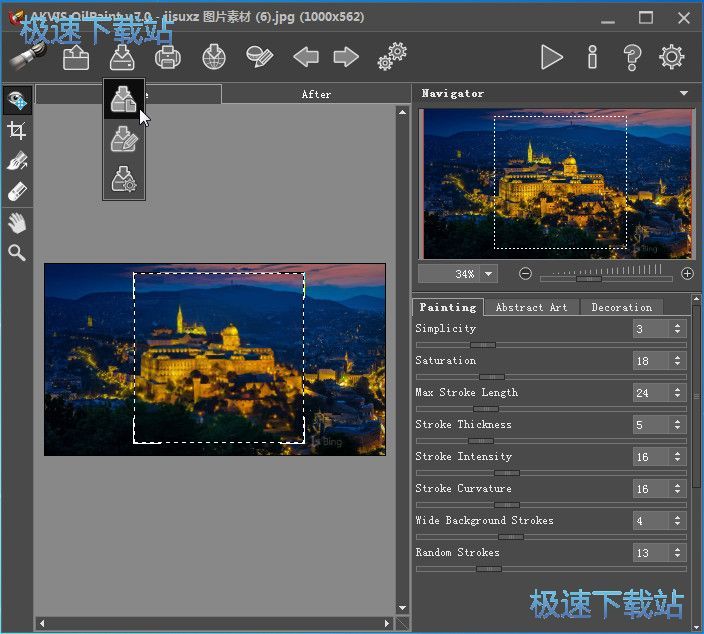Click the Saturation value field
Screen dimensions: 704x634
pos(648,361)
